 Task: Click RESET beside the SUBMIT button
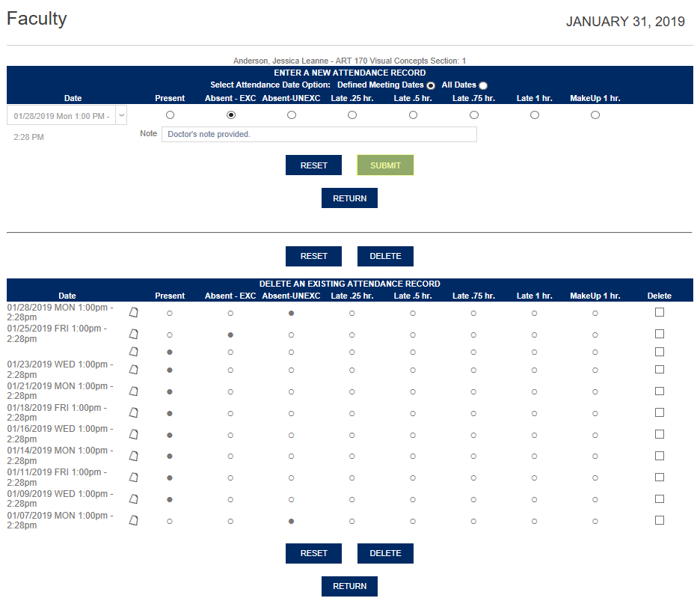(314, 165)
